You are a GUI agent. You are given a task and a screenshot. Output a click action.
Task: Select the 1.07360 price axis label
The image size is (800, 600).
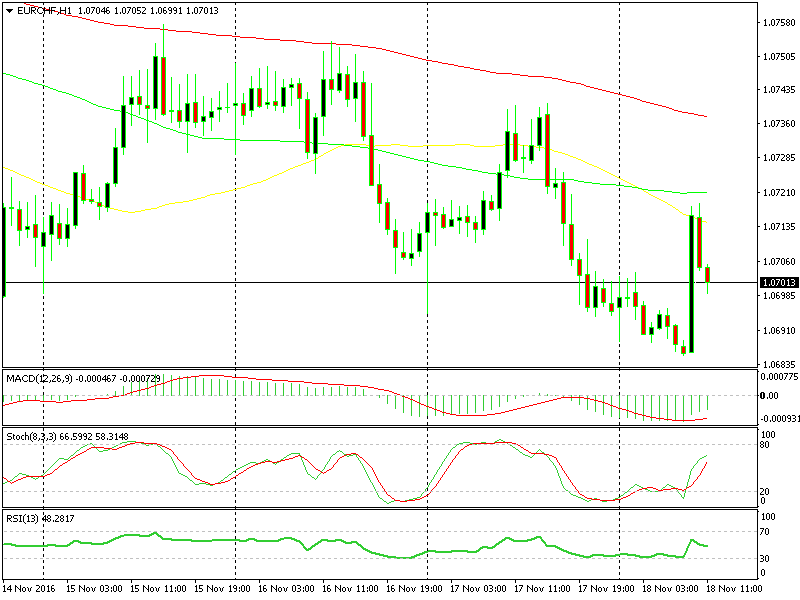779,123
